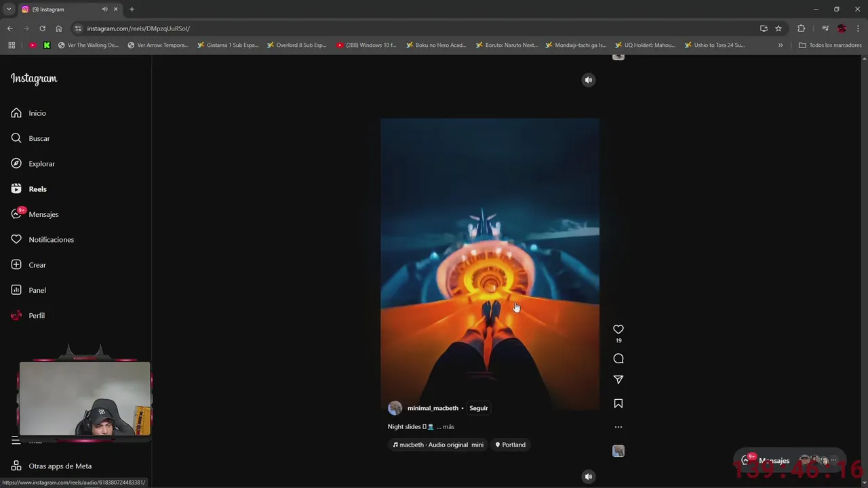Open minimal_macbeth profile name
Viewport: 868px width, 488px height.
pyautogui.click(x=433, y=408)
